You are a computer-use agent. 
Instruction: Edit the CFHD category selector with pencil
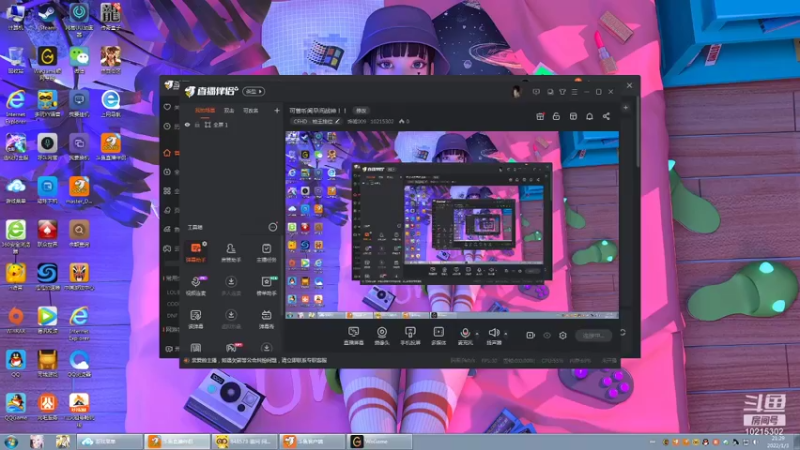[x=316, y=121]
